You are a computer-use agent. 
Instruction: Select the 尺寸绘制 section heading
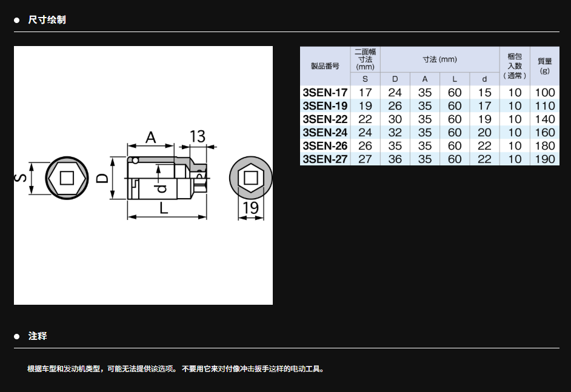(47, 20)
